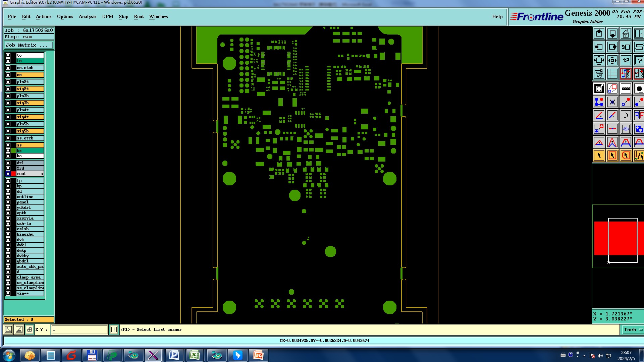Open the Job Matrix selector
Image resolution: width=644 pixels, height=362 pixels.
29,45
